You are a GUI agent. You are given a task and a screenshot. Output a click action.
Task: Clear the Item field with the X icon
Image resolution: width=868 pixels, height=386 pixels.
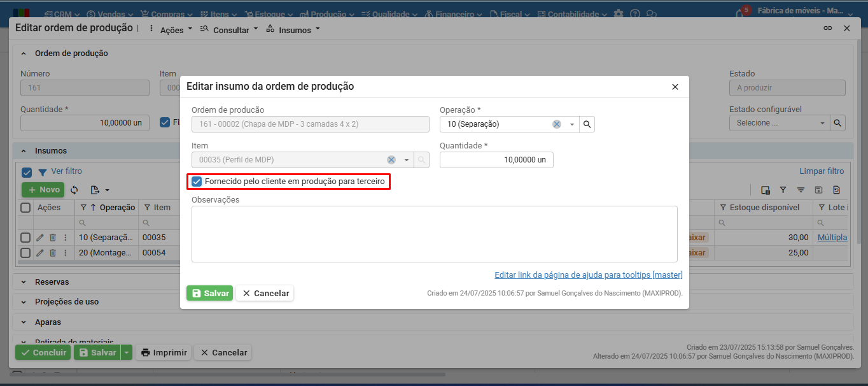click(391, 160)
